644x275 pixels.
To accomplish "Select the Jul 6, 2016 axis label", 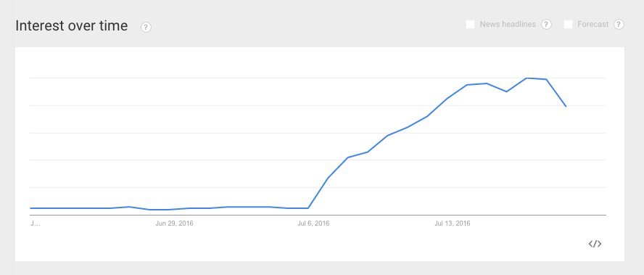I will (313, 223).
